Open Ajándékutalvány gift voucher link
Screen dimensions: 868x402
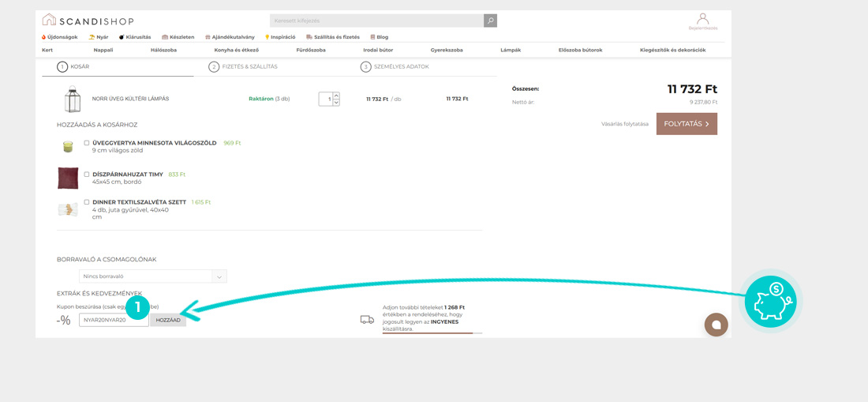[230, 37]
